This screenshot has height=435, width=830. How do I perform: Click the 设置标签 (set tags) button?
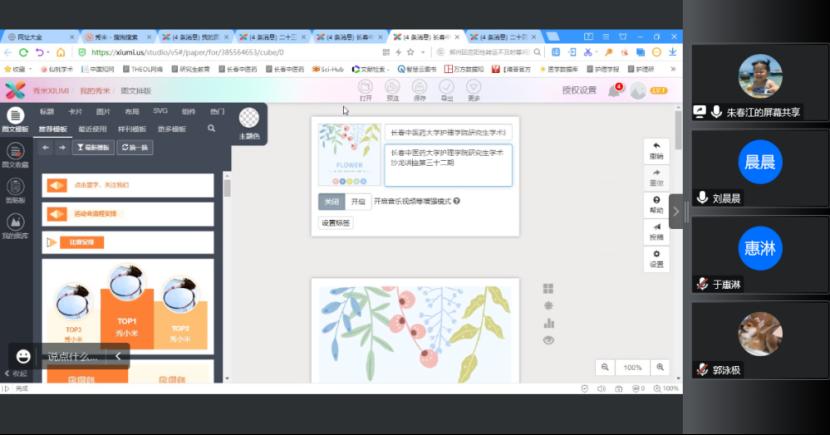pos(336,222)
